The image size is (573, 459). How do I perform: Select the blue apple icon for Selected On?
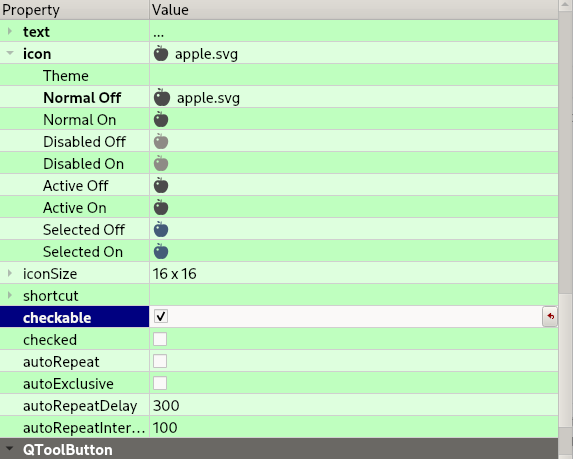161,251
